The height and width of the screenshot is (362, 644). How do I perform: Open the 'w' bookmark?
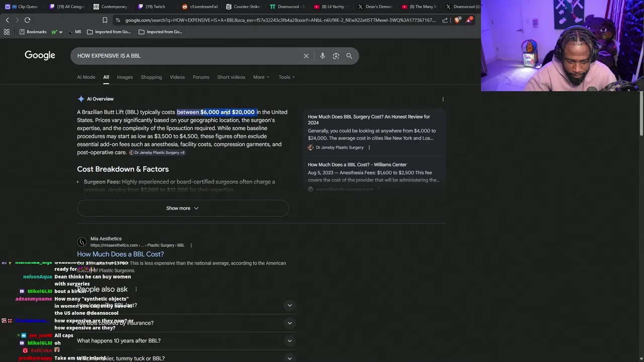click(x=57, y=32)
